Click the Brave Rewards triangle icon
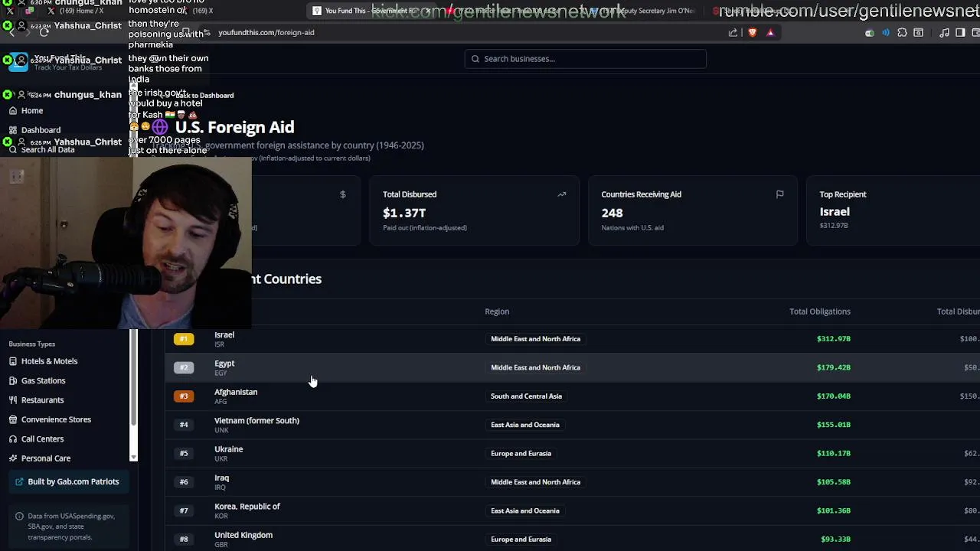Screen dimensions: 980x551 [770, 33]
